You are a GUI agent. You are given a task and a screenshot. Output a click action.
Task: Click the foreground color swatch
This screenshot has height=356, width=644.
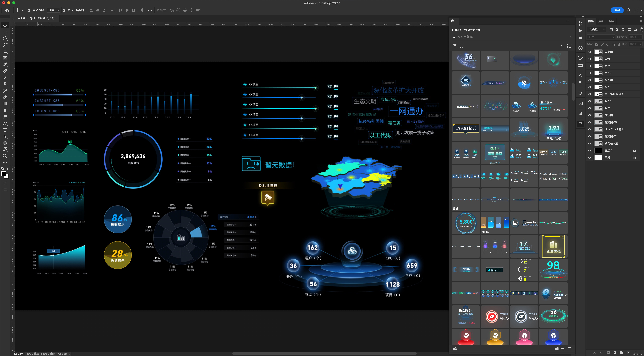(4, 173)
